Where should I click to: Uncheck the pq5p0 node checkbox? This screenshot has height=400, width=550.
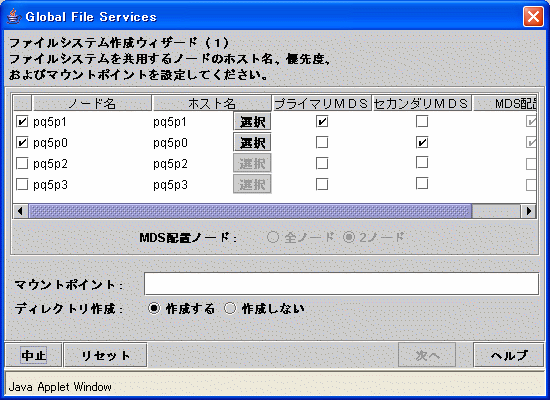(x=22, y=143)
